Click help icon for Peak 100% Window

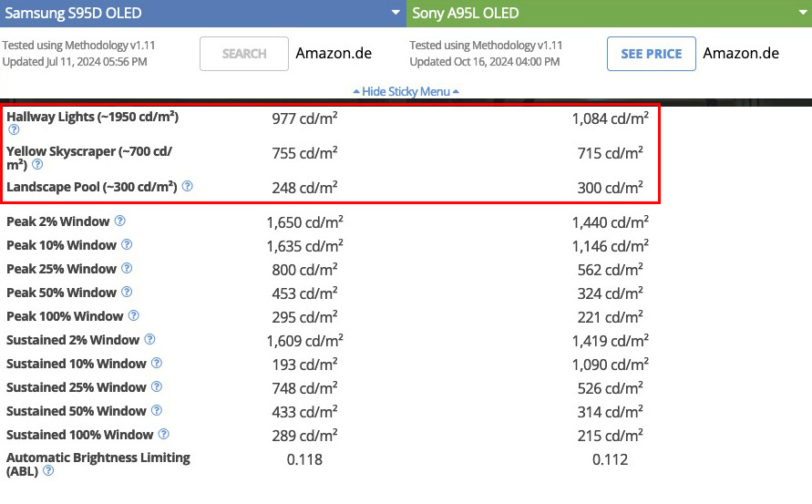pyautogui.click(x=134, y=316)
